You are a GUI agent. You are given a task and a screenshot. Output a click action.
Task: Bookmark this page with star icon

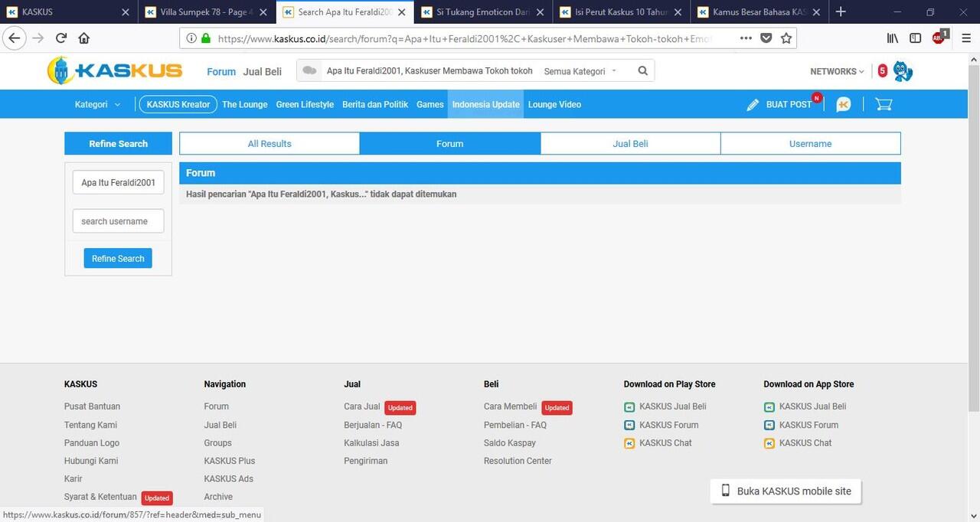click(x=786, y=38)
